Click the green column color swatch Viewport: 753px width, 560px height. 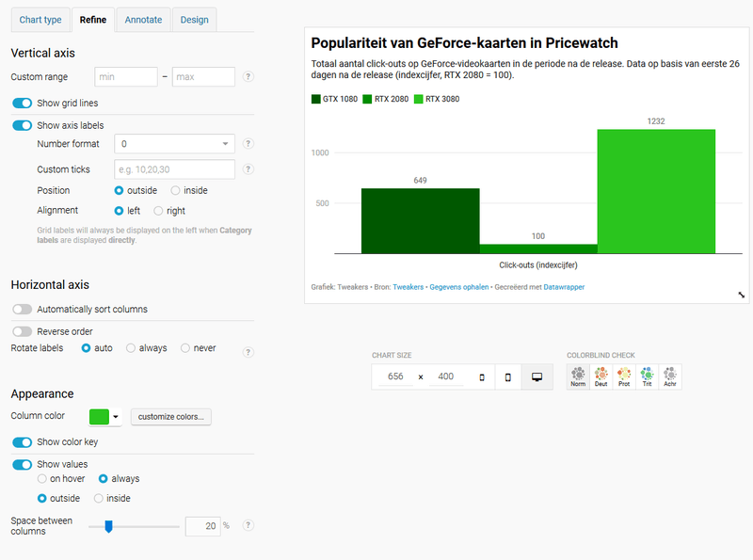pos(100,416)
